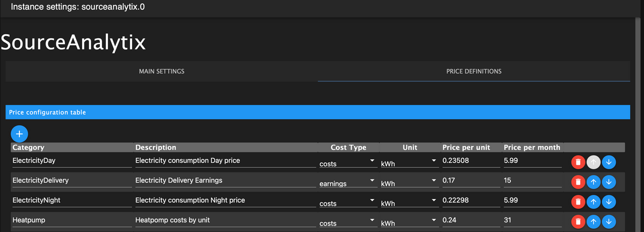The width and height of the screenshot is (644, 232).
Task: Move ElectricityDelivery row down
Action: [609, 182]
